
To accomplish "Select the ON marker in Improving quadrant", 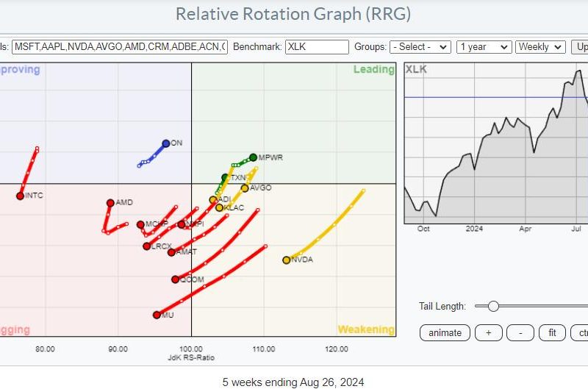I will 166,143.
